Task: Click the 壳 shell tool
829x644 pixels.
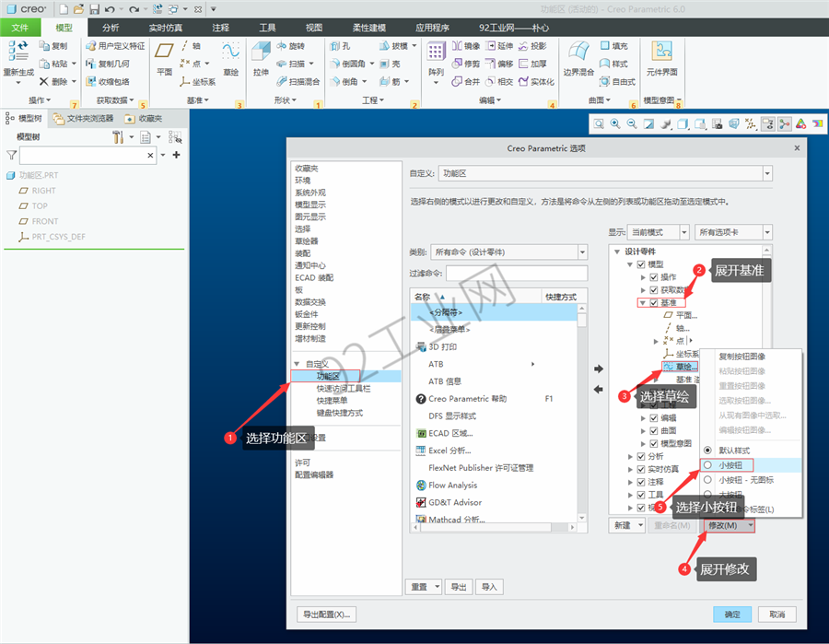Action: [x=391, y=64]
